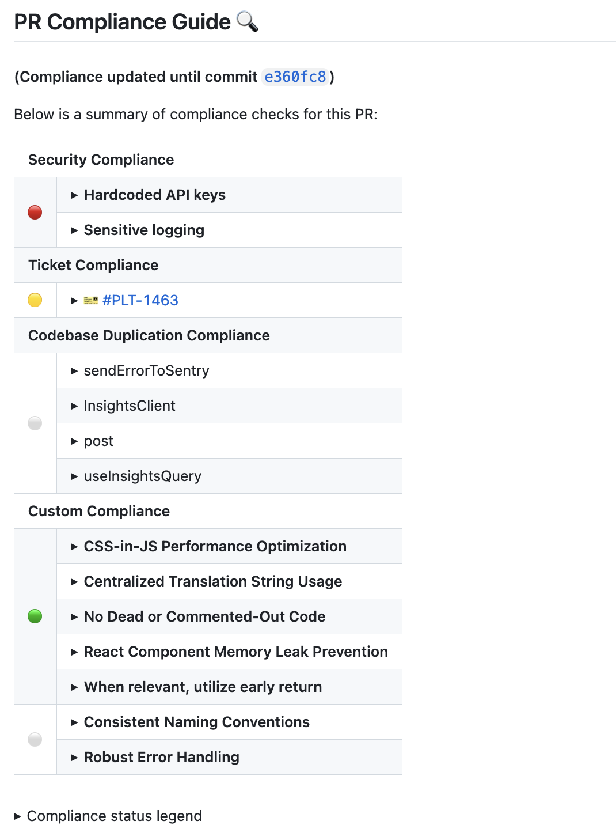Screen dimensions: 616x840
Task: Expand Sensitive logging details
Action: click(x=144, y=230)
